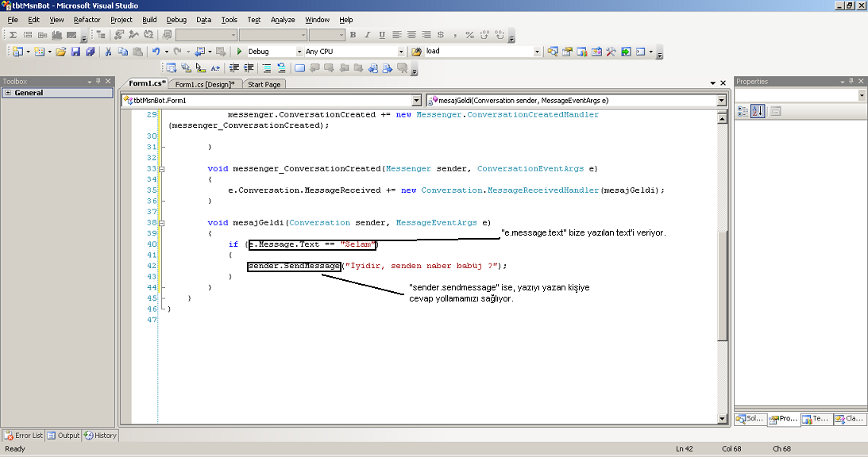This screenshot has height=457, width=868.
Task: Open the Start Page toolbar icon
Action: pyautogui.click(x=626, y=52)
